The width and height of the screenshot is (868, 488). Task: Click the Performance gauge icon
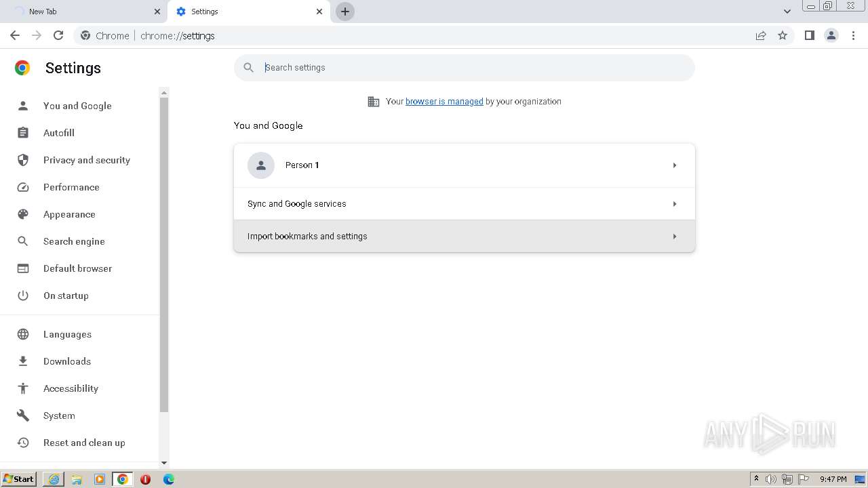[23, 187]
